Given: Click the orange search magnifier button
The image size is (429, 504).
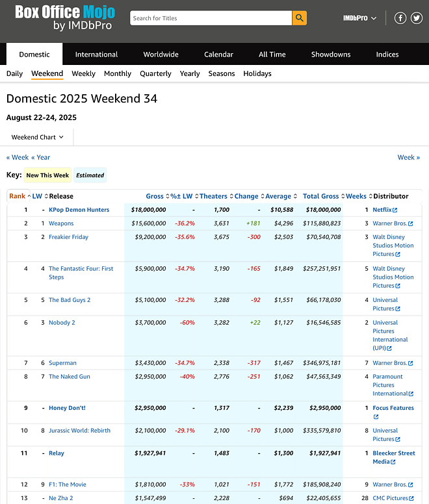Looking at the screenshot, I should point(299,18).
